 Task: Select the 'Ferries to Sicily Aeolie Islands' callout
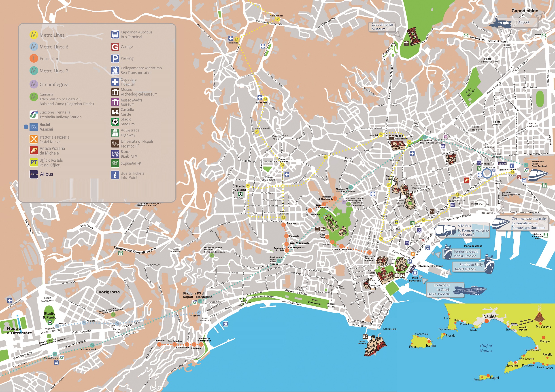point(468,267)
